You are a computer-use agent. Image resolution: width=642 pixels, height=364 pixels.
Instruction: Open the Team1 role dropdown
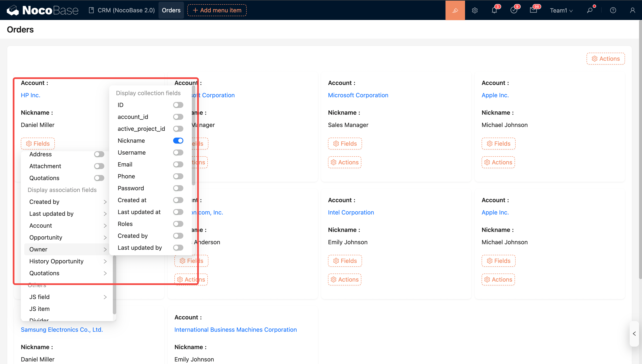[561, 10]
